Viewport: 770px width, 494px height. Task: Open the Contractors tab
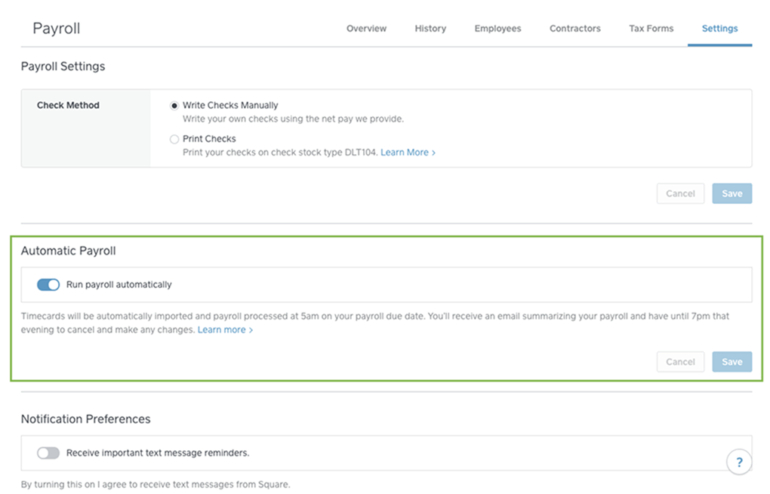pyautogui.click(x=575, y=29)
